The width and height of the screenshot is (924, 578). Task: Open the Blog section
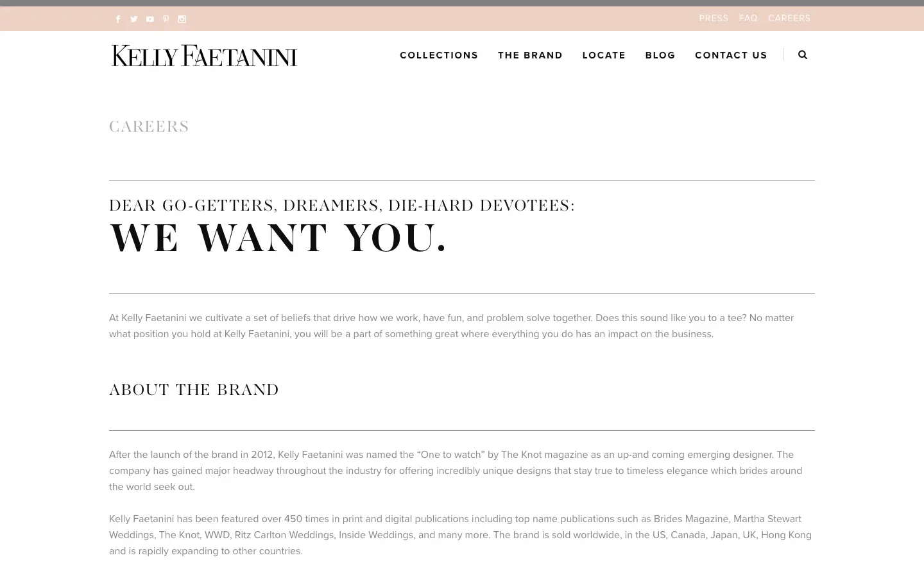pyautogui.click(x=660, y=55)
